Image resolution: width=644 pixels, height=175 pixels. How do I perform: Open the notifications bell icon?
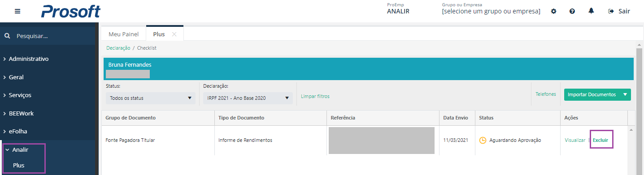point(591,11)
